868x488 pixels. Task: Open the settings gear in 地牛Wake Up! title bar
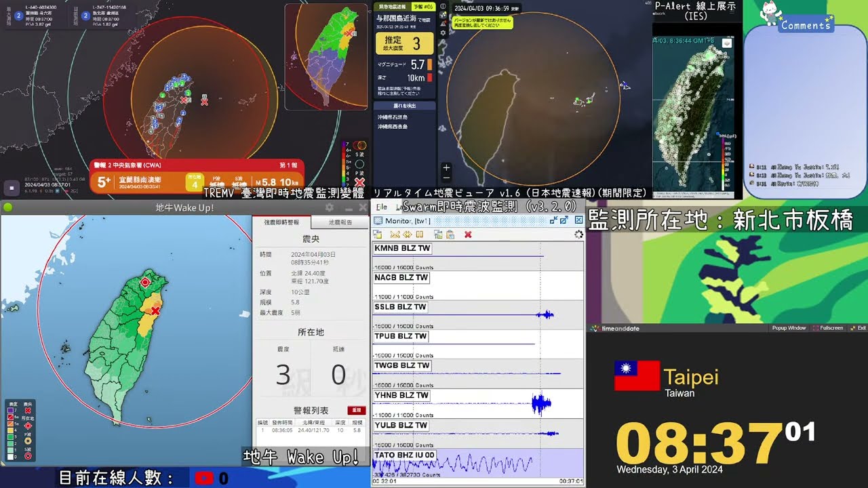pos(330,207)
